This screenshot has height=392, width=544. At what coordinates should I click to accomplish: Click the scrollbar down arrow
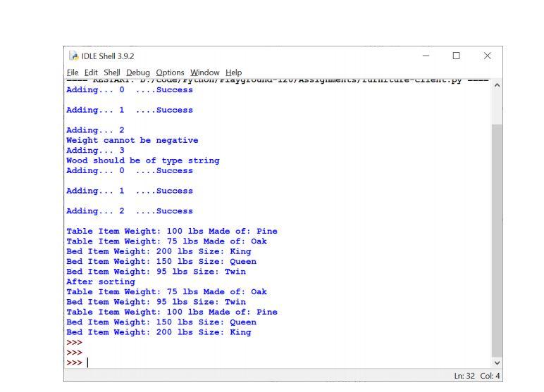497,363
